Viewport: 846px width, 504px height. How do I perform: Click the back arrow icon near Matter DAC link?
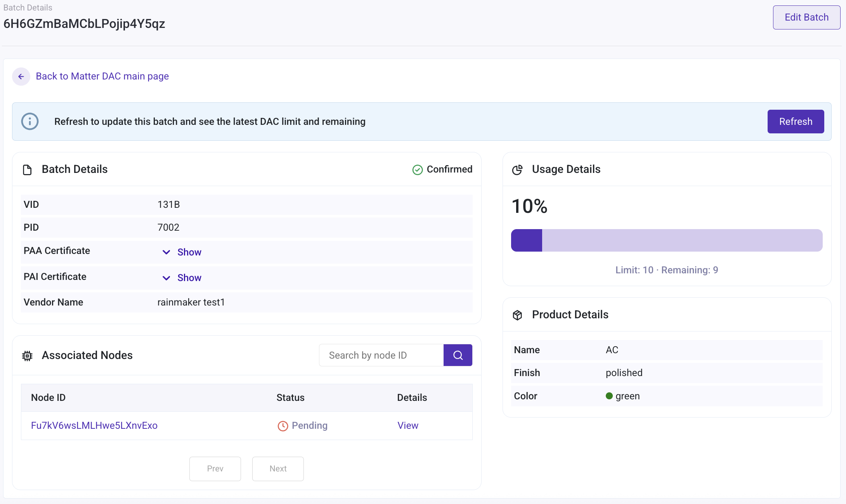[x=21, y=76]
